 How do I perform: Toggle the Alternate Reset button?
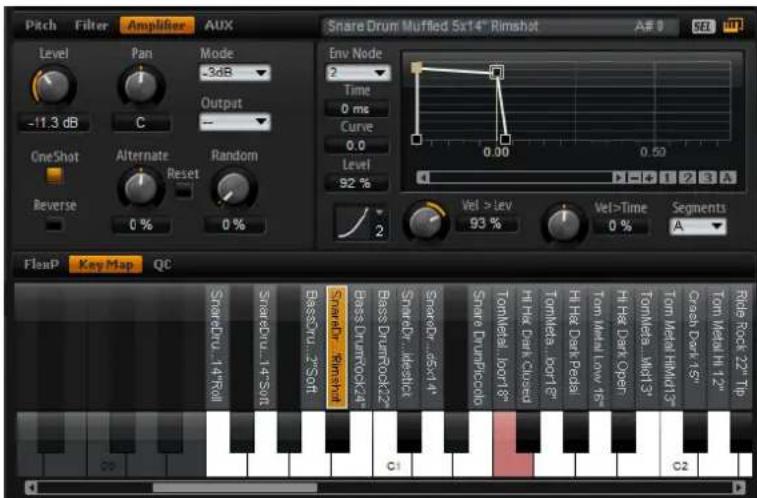click(x=183, y=190)
